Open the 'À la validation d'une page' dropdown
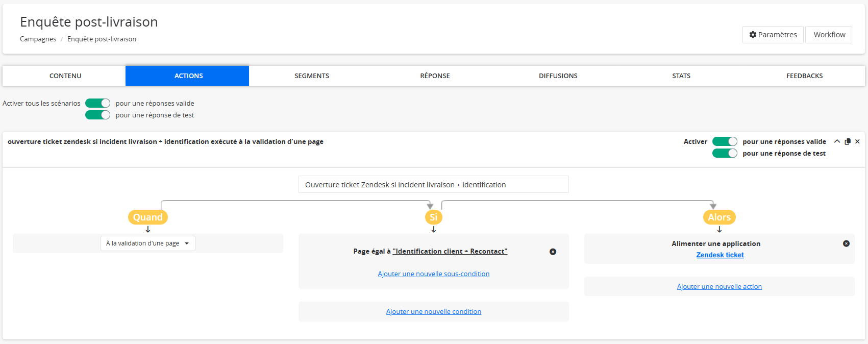 pos(148,243)
